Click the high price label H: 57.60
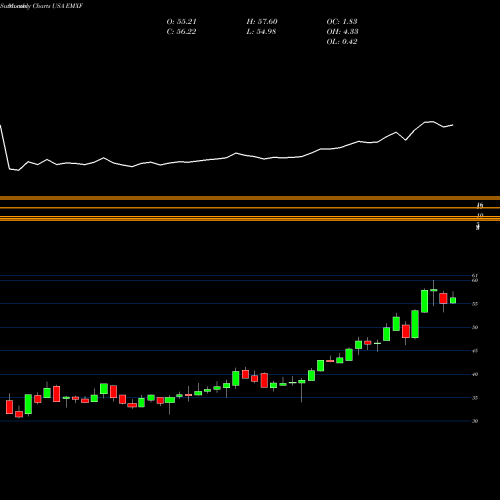Viewport: 500px width, 500px height. pyautogui.click(x=262, y=22)
